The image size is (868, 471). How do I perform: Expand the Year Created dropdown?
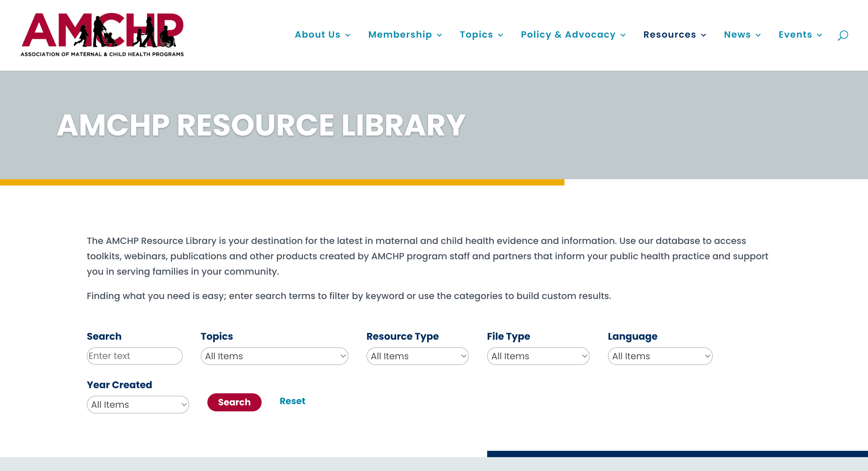(x=138, y=405)
